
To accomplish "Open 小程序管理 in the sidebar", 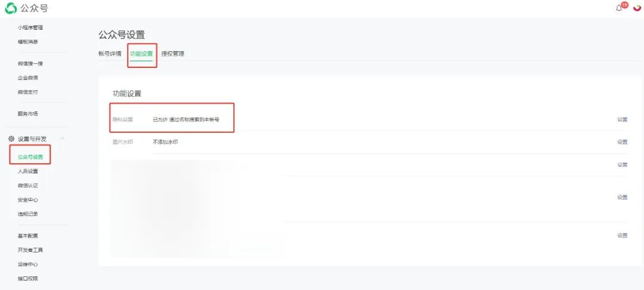I will (x=30, y=27).
